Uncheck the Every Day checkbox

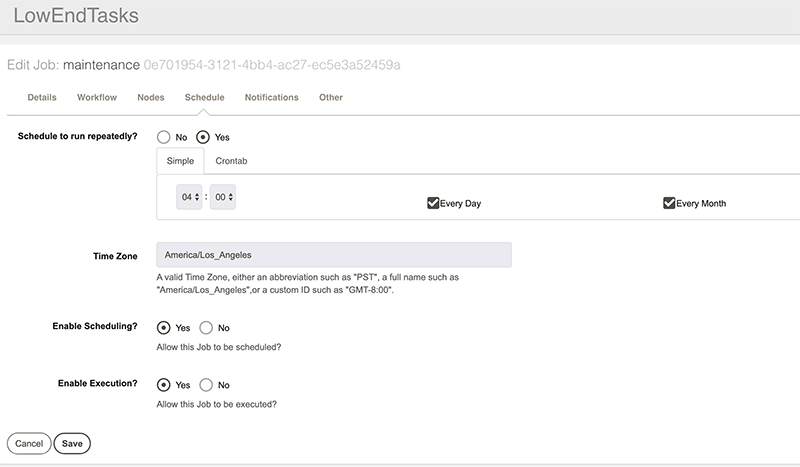[x=433, y=203]
